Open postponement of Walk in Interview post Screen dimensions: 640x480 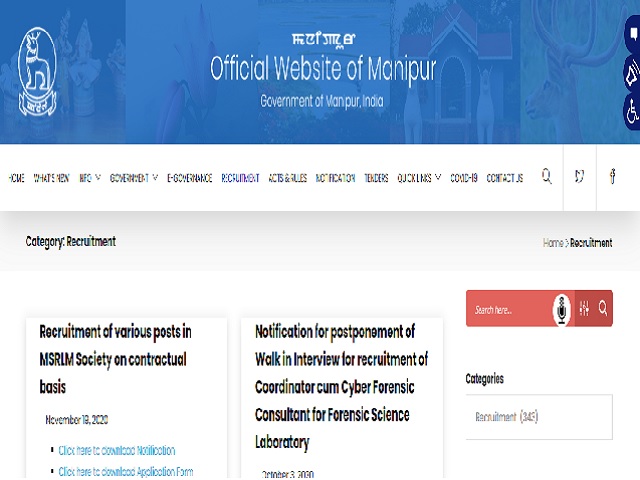coord(341,387)
